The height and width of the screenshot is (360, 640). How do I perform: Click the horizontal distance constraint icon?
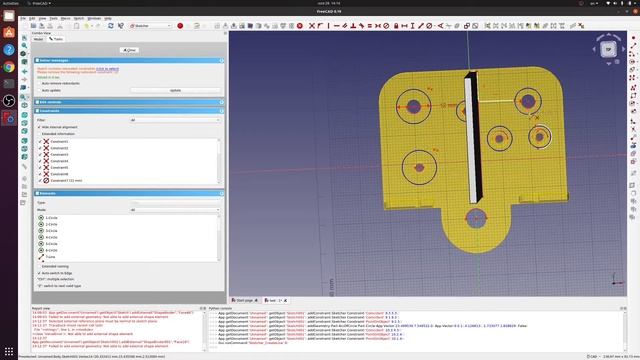coord(404,26)
